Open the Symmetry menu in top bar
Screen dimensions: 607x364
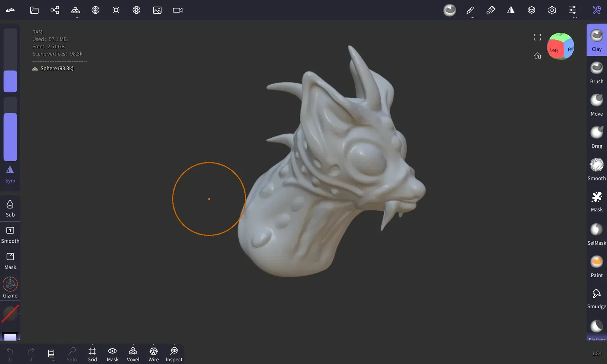(x=511, y=10)
